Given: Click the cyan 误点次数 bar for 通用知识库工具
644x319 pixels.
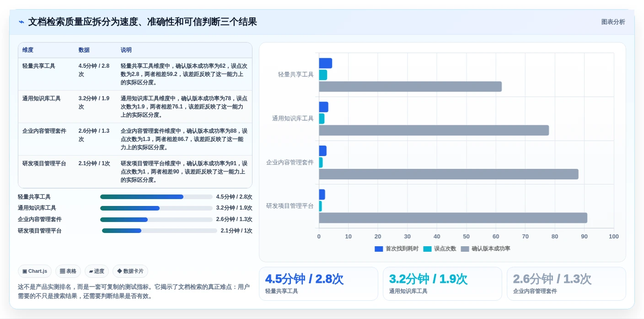Looking at the screenshot, I should point(322,119).
